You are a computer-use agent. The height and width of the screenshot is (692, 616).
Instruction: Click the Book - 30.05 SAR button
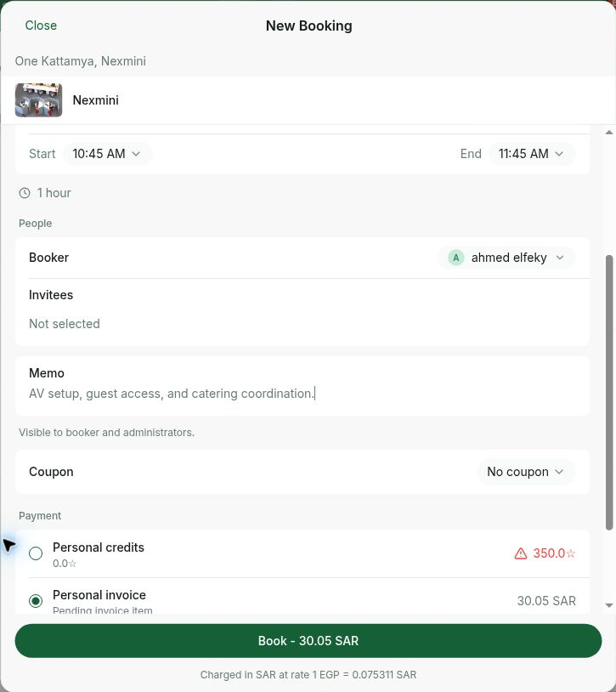[x=308, y=641]
